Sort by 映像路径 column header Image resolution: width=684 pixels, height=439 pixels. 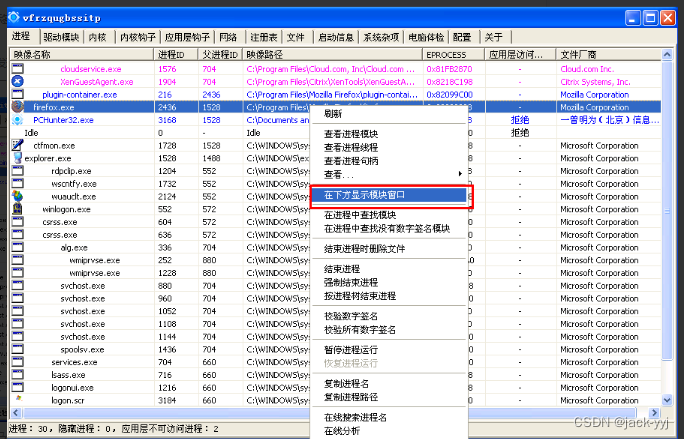point(332,55)
